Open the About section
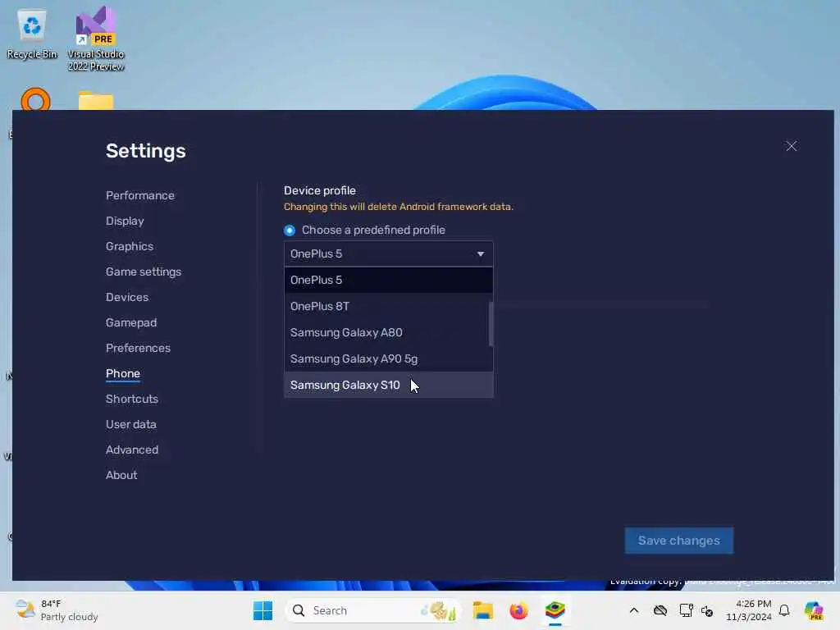This screenshot has height=630, width=840. [x=121, y=475]
